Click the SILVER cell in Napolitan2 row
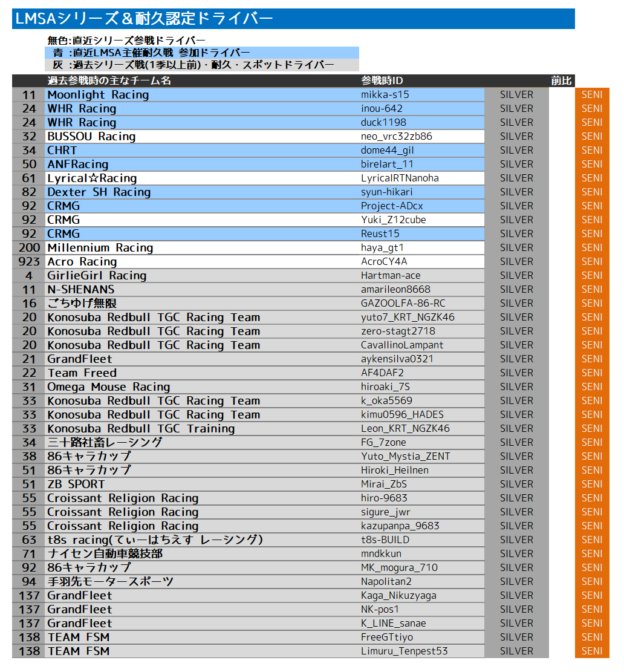624x672 pixels. (x=516, y=582)
